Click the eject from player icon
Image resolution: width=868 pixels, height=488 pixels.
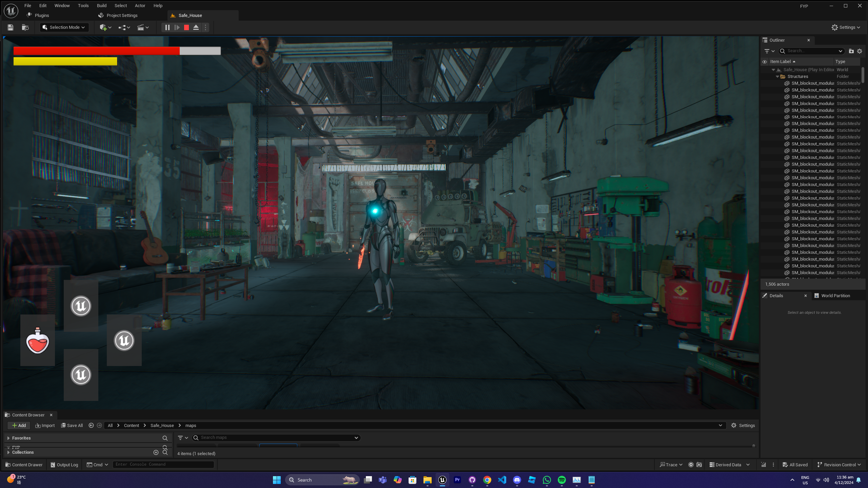click(196, 27)
